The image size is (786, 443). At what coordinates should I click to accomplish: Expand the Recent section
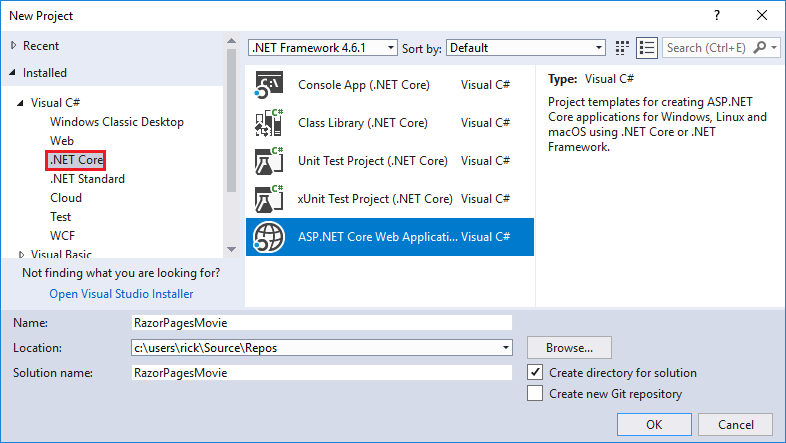(x=12, y=46)
